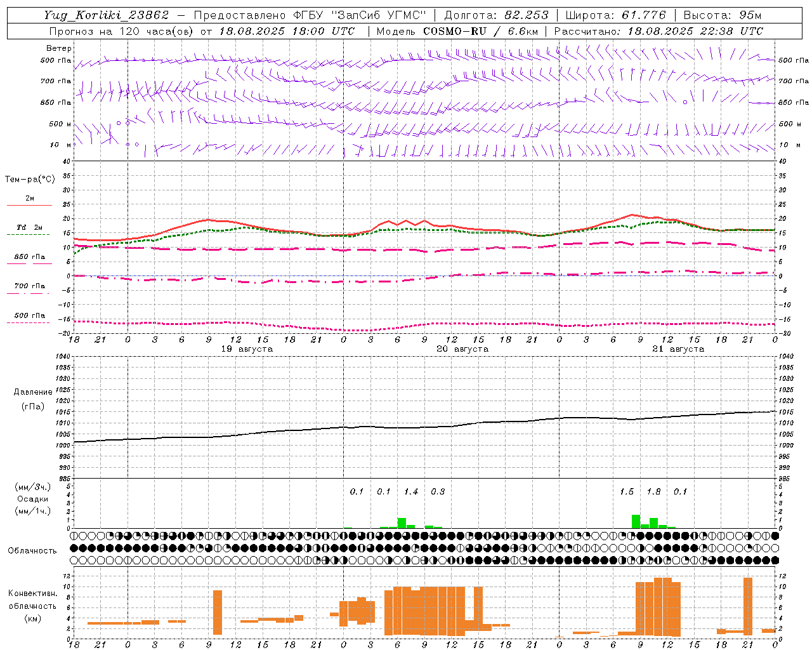This screenshot has width=812, height=650.
Task: Click the '(мм/3ч.)' precipitation unit label
Action: [x=33, y=487]
